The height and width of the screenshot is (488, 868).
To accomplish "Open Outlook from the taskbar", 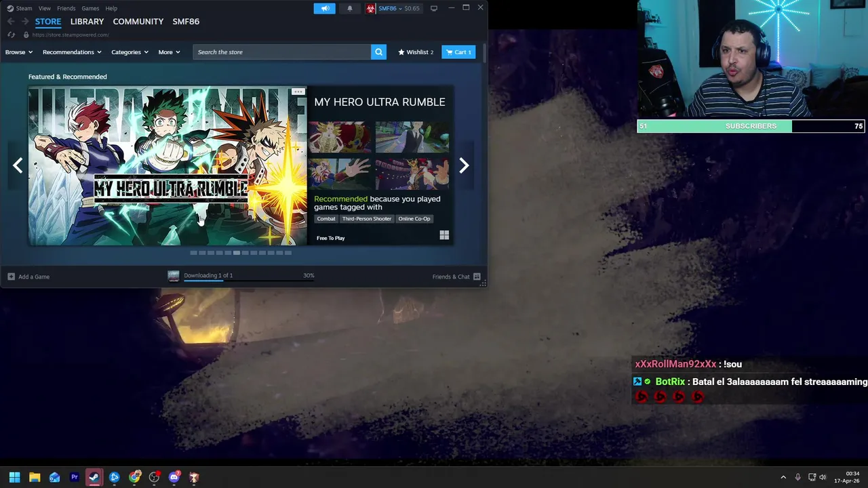I will (54, 477).
